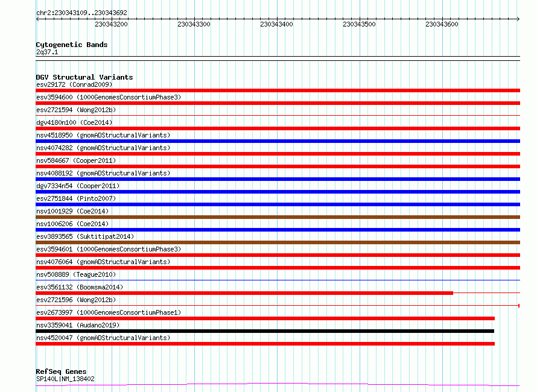537x392 pixels.
Task: Select nsv4076064 gnomAD variant label
Action: pyautogui.click(x=103, y=262)
